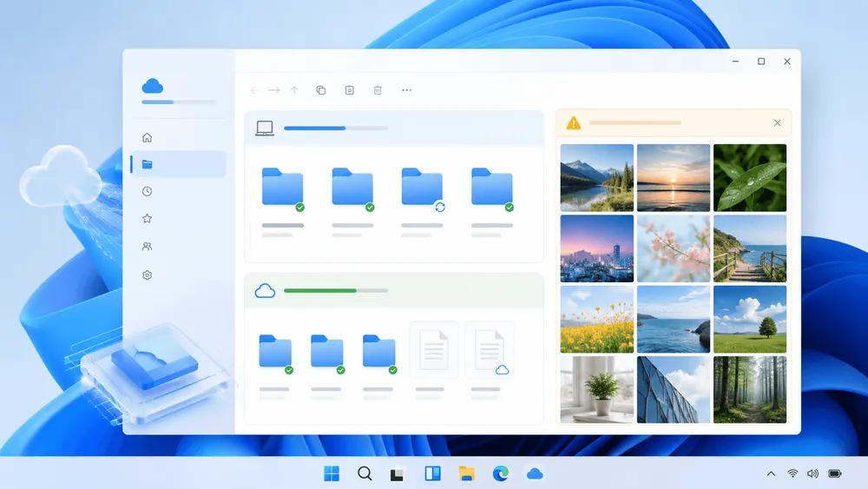
Task: Close the cloud storage window
Action: pyautogui.click(x=787, y=62)
